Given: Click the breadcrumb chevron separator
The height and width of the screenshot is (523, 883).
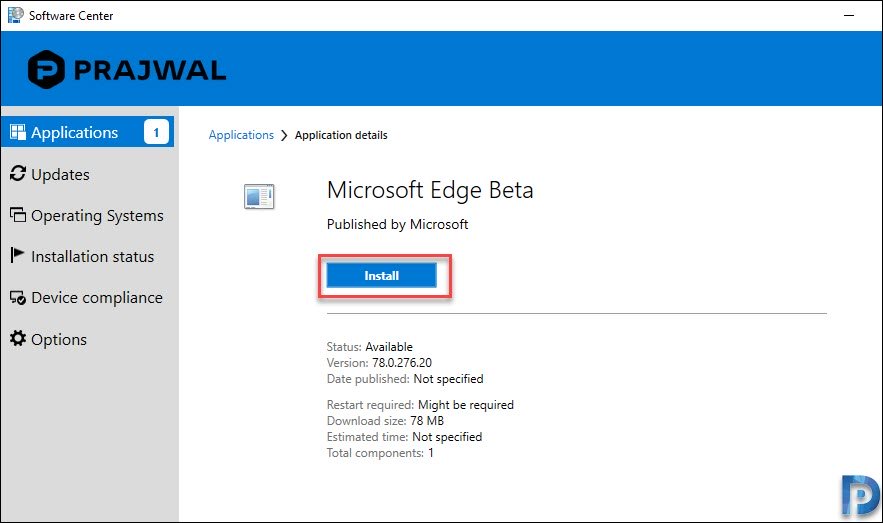Looking at the screenshot, I should (x=284, y=136).
